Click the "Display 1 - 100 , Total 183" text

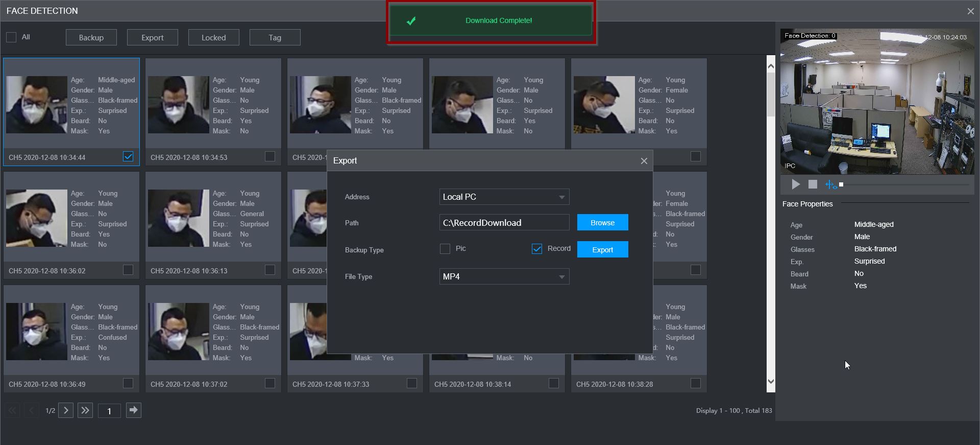click(734, 411)
